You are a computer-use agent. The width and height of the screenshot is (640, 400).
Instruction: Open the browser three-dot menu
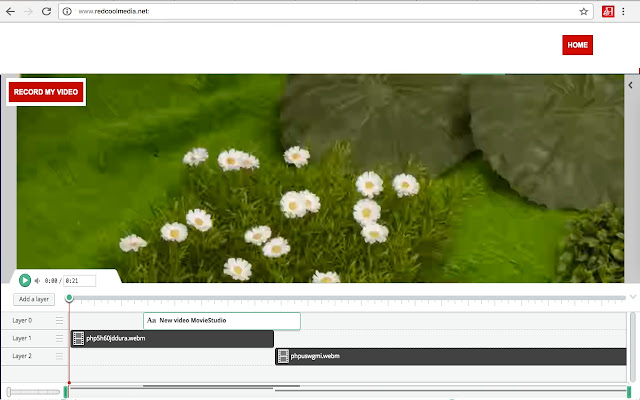point(623,11)
